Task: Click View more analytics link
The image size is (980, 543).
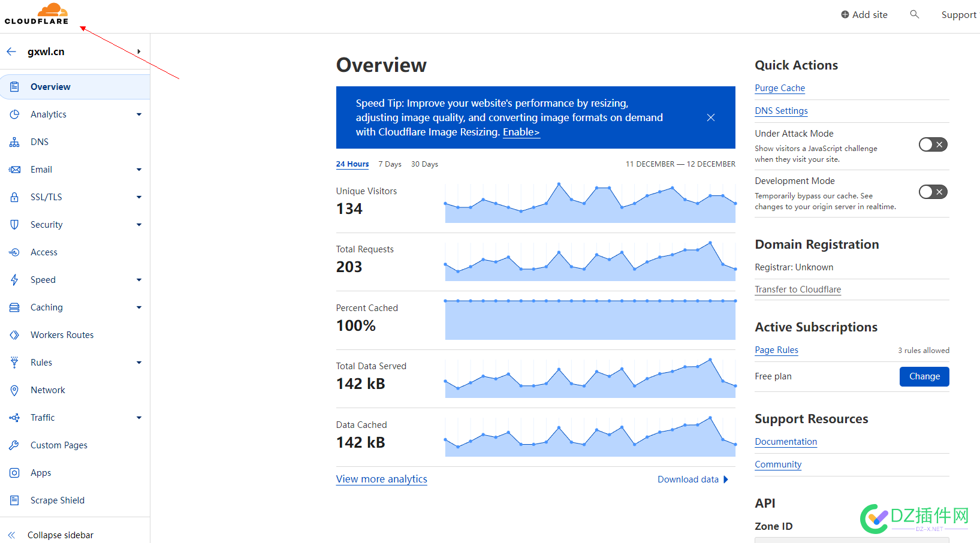Action: [381, 479]
